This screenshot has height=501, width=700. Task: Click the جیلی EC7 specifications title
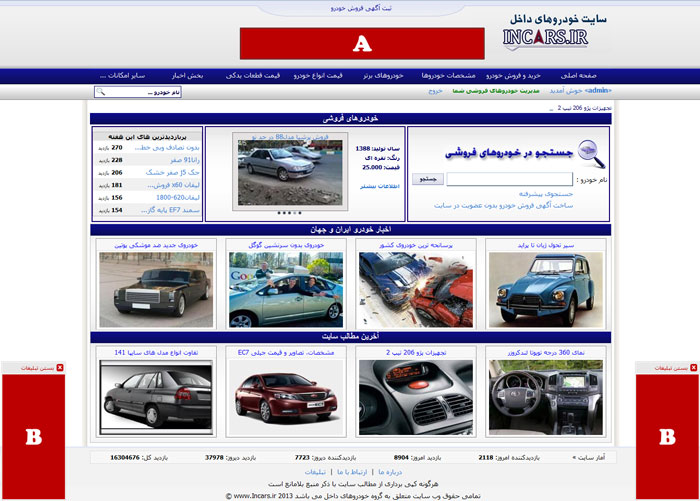point(286,352)
